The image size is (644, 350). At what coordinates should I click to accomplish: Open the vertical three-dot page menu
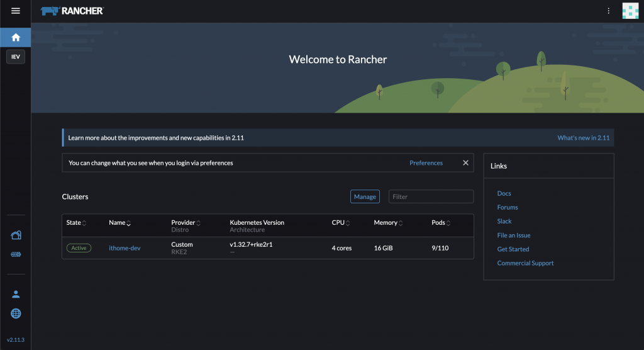pyautogui.click(x=609, y=11)
